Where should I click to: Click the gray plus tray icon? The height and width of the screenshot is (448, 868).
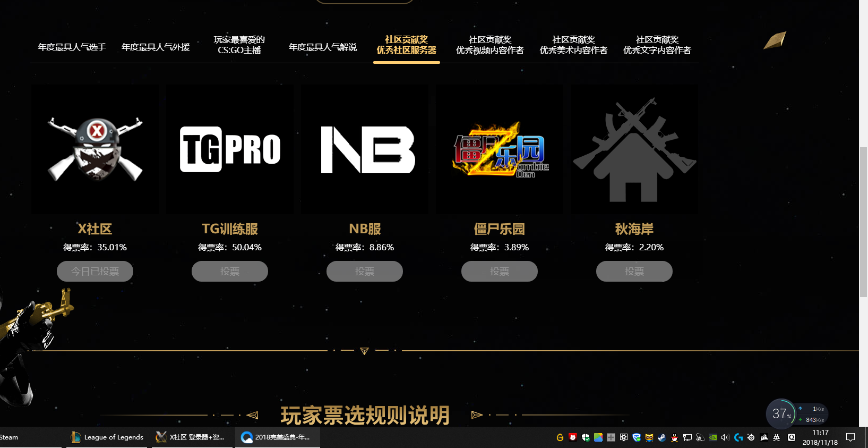click(x=611, y=437)
